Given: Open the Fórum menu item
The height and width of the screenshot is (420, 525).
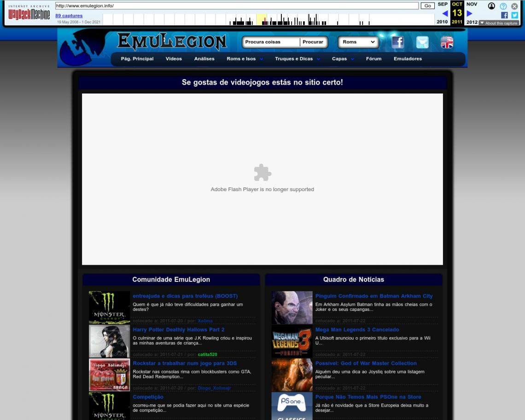Looking at the screenshot, I should [373, 58].
